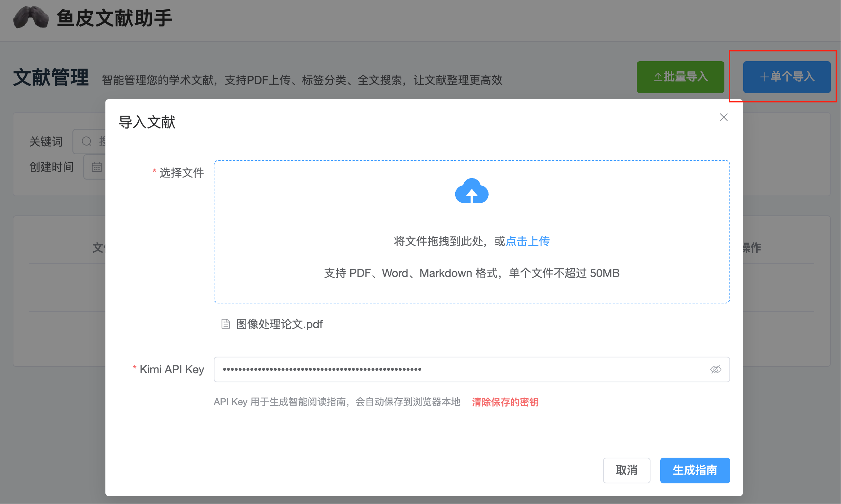841x504 pixels.
Task: Toggle API key visibility eye icon
Action: 715,369
